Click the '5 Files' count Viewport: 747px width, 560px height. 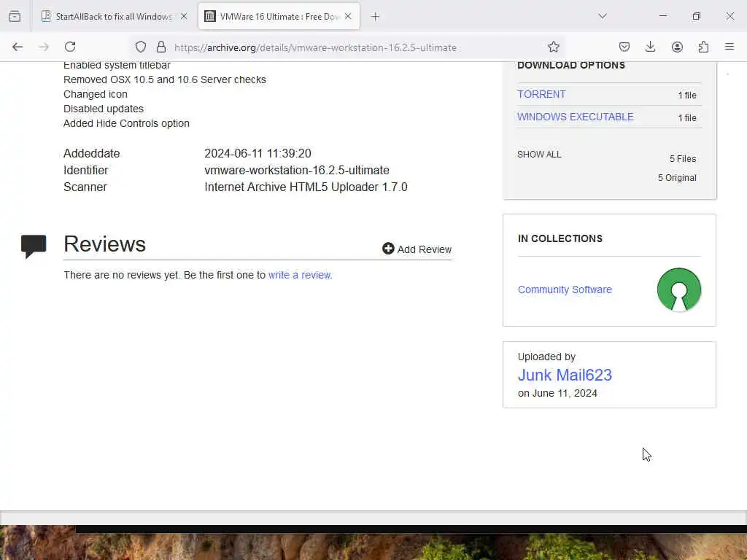(683, 158)
